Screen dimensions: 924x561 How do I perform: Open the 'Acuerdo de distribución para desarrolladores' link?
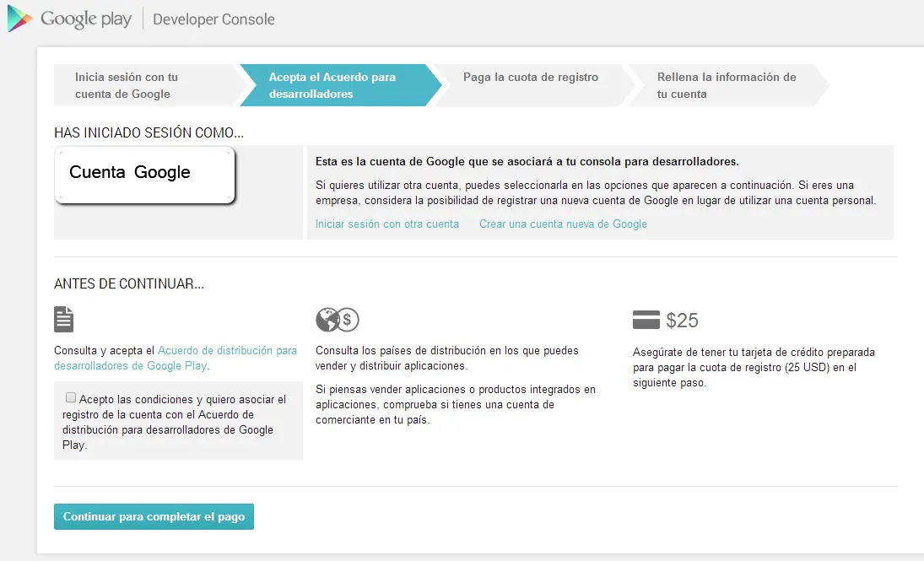tap(176, 359)
